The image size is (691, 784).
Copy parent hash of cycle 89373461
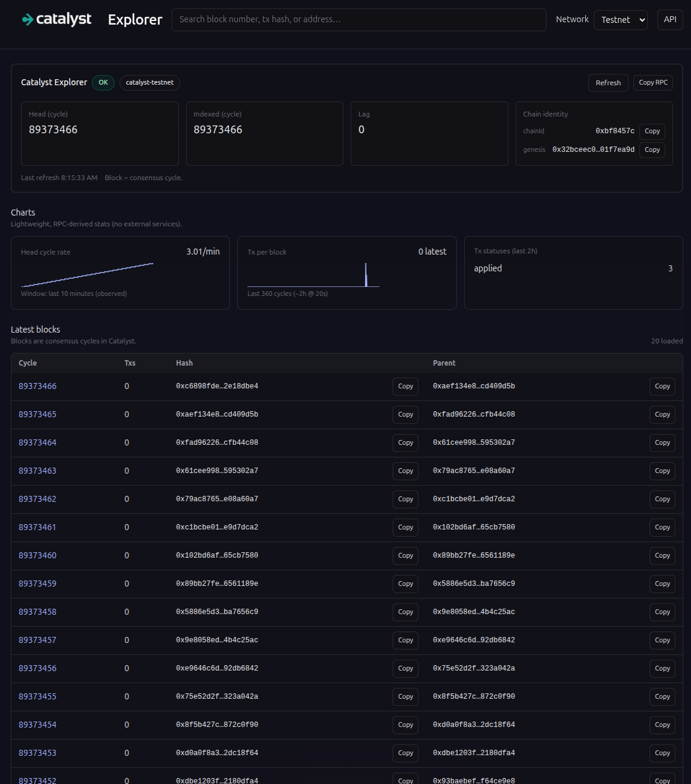[662, 528]
